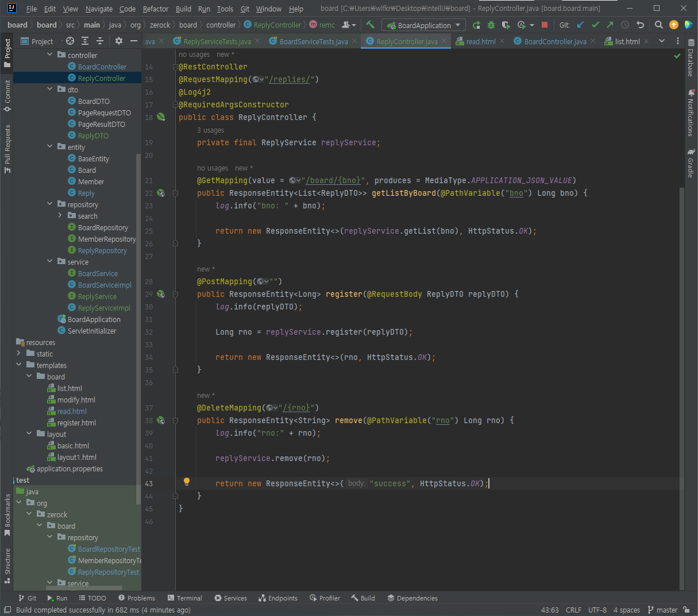Click gutter endpoint icon on line 38
Image resolution: width=698 pixels, height=616 pixels.
[161, 420]
